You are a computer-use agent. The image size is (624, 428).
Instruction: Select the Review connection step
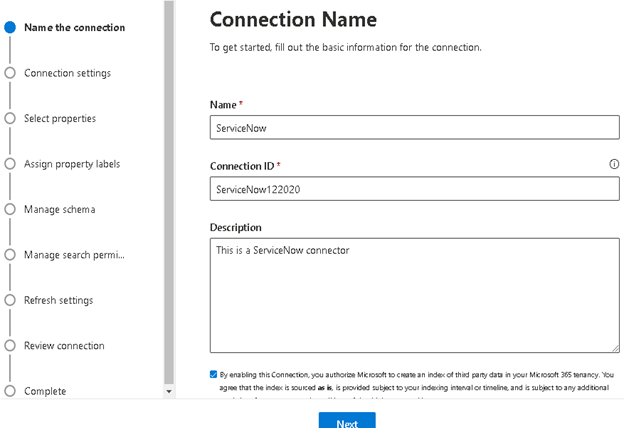point(64,346)
